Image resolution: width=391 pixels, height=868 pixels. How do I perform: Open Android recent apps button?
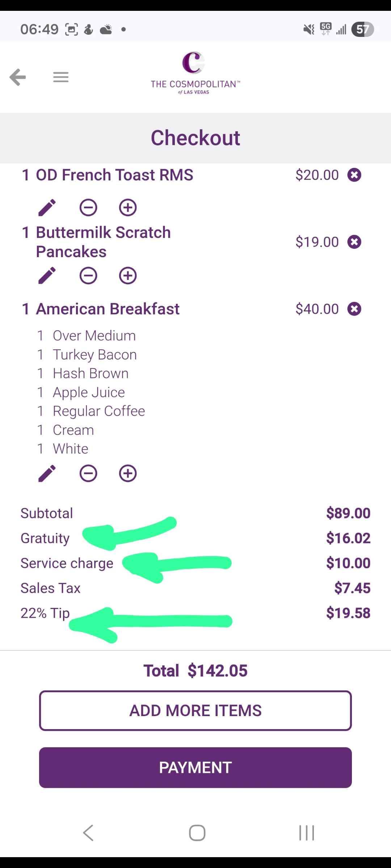point(307,833)
